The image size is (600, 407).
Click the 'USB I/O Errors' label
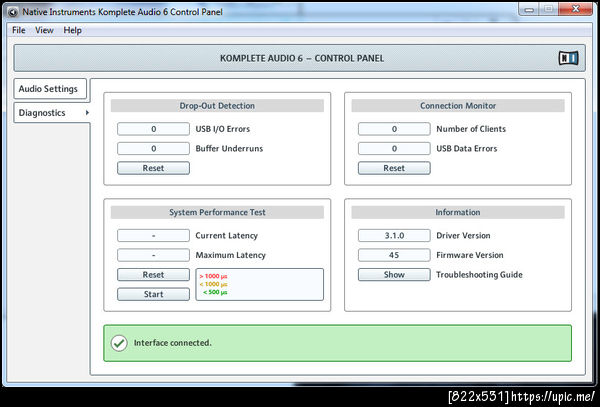223,129
